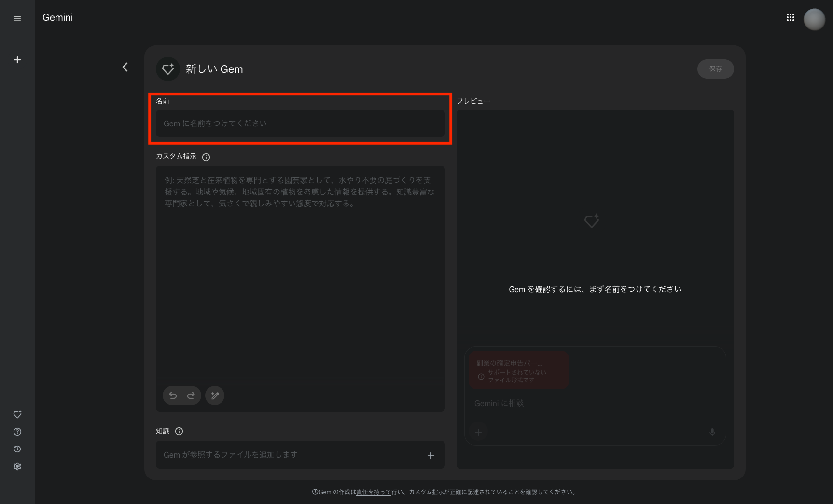Image resolution: width=833 pixels, height=504 pixels.
Task: Click the 新しい Gem heading
Action: coord(214,69)
